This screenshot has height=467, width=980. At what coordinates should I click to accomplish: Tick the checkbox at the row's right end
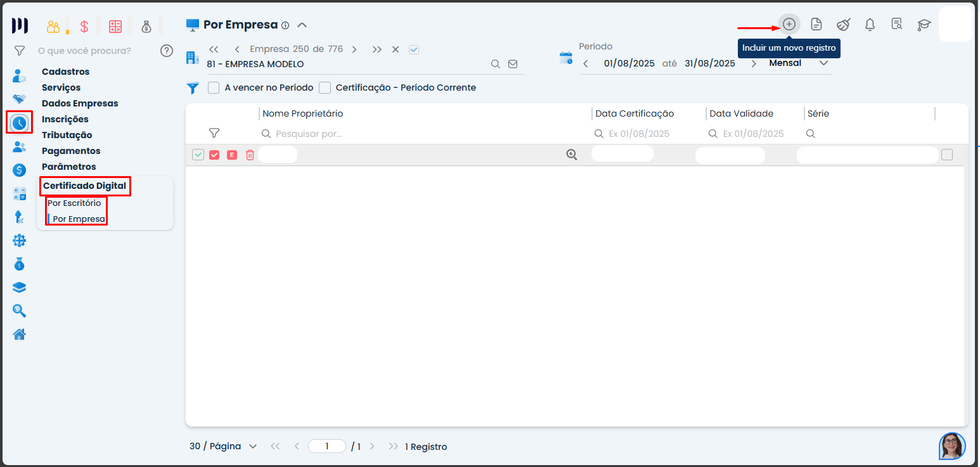(947, 155)
